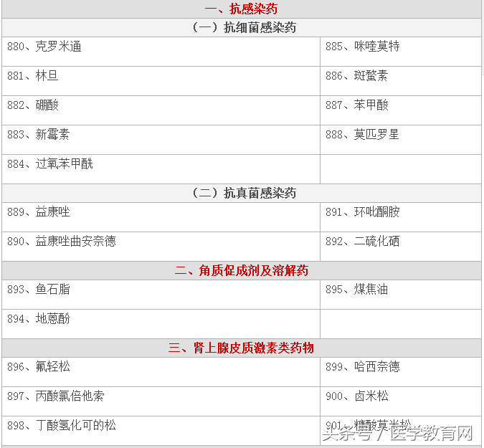
Task: Click the 883、新霉素 entry
Action: click(x=39, y=135)
